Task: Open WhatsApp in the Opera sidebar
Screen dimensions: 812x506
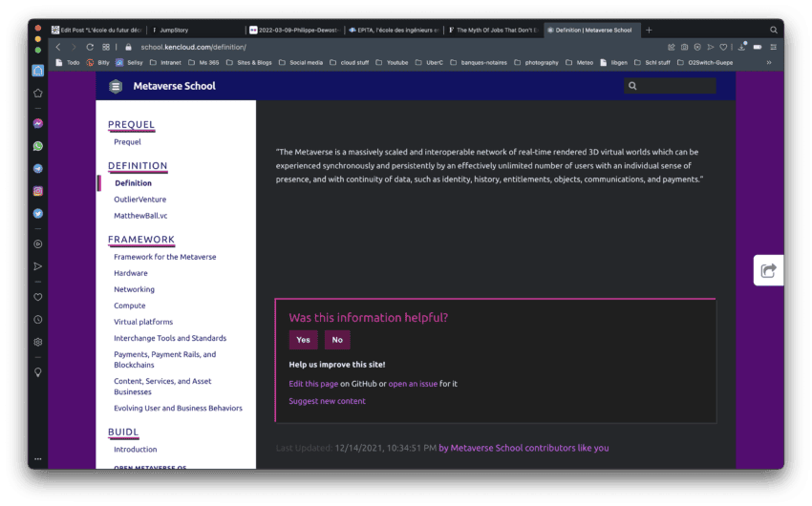Action: pos(38,146)
